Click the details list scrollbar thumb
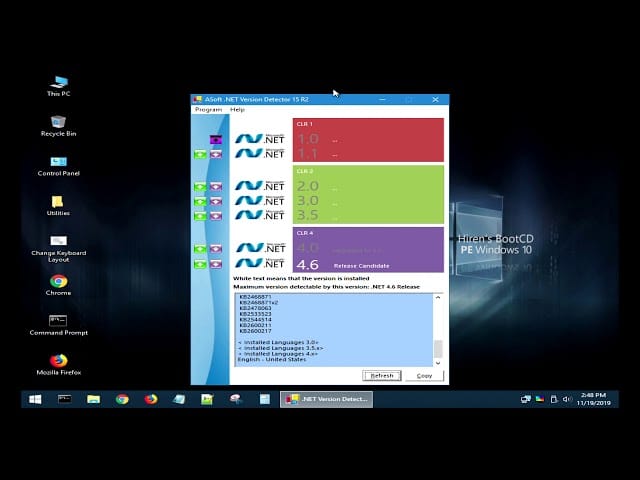This screenshot has width=640, height=480. [x=438, y=349]
